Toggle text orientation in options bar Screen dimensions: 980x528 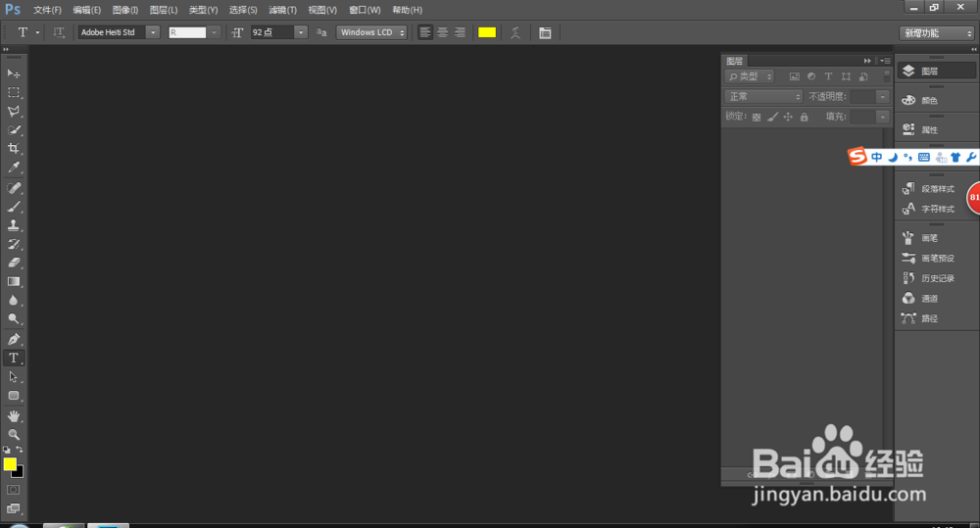tap(59, 32)
